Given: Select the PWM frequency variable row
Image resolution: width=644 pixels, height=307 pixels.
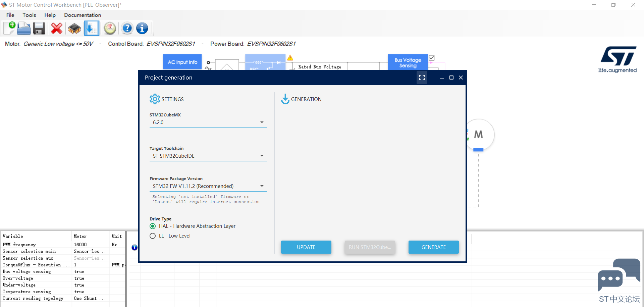Looking at the screenshot, I should pyautogui.click(x=63, y=245).
